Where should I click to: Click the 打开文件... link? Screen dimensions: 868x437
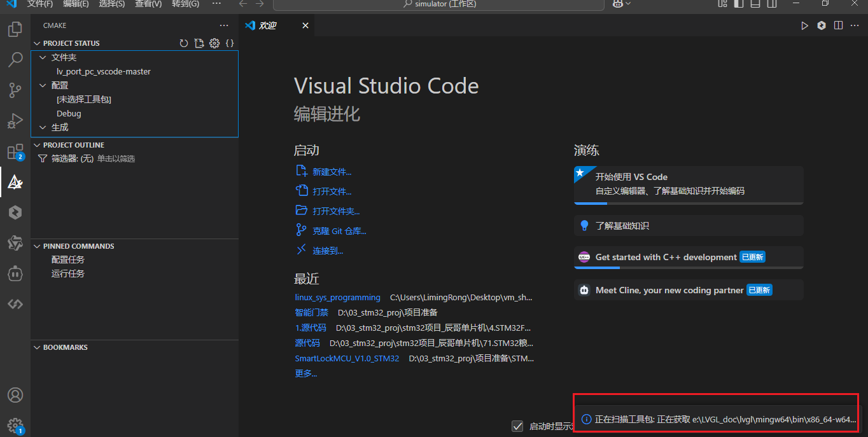[x=332, y=191]
